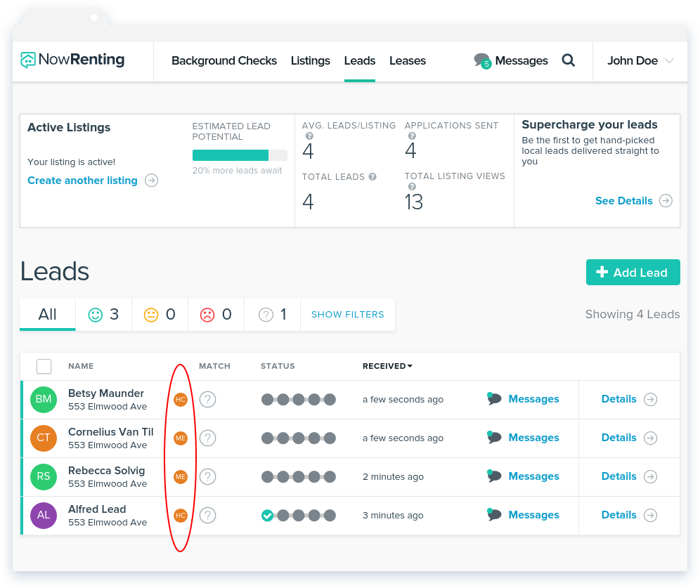Open the Leases nav item
This screenshot has width=700, height=588.
(408, 60)
